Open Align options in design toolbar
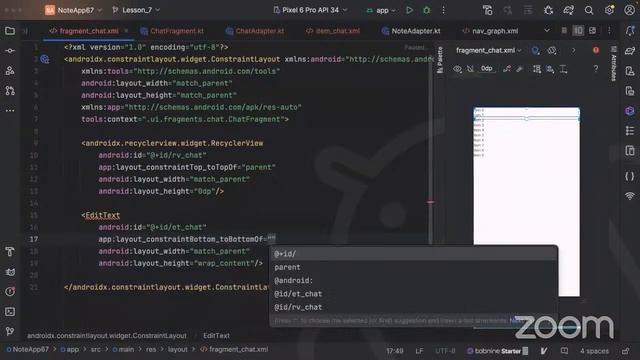Viewport: 640px width, 360px height. coord(550,69)
